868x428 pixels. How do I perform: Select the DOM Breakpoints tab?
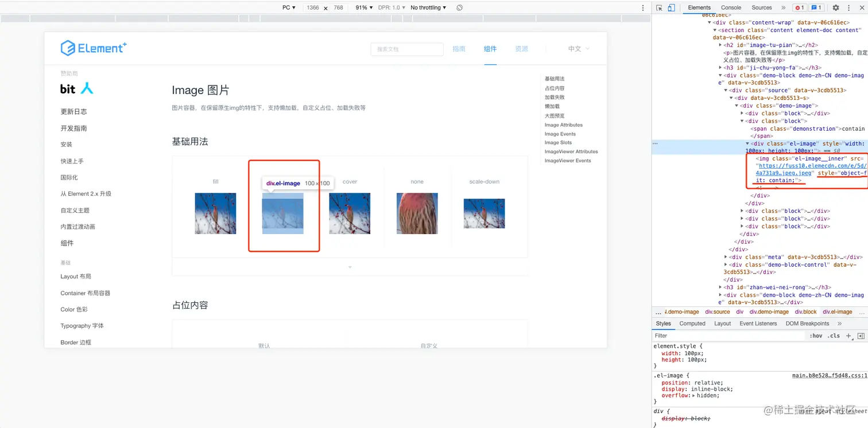[x=807, y=324]
